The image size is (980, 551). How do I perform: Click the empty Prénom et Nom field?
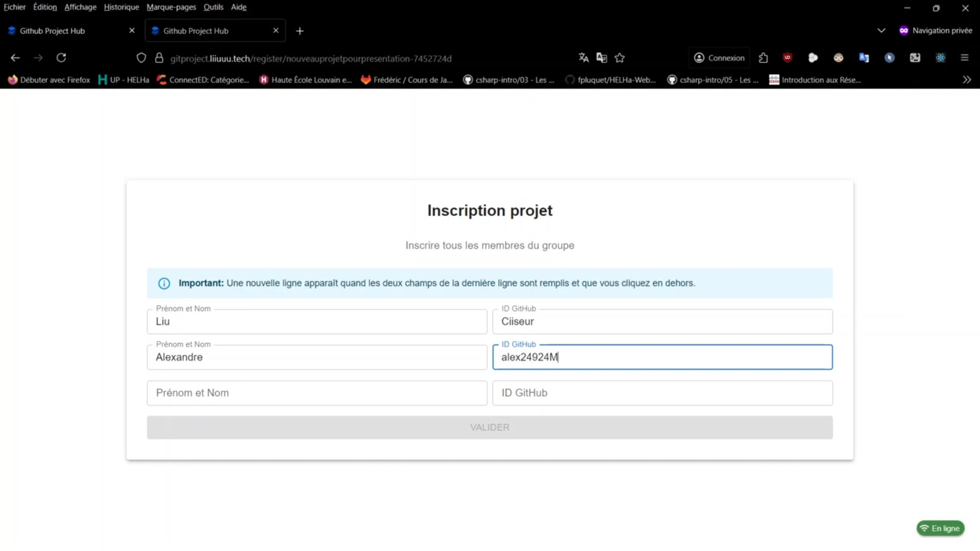[316, 393]
